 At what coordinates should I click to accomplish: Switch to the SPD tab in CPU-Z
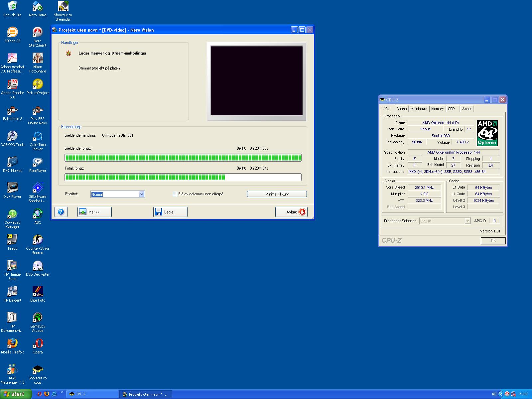[x=451, y=109]
